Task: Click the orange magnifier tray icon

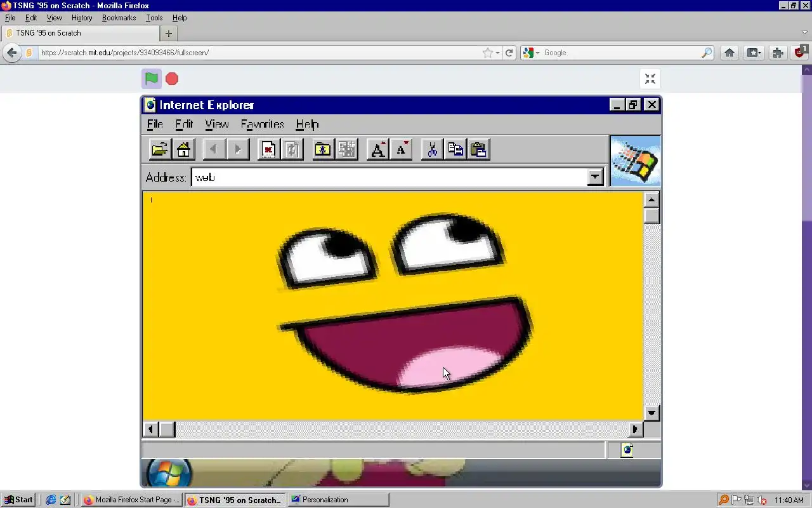Action: coord(724,500)
